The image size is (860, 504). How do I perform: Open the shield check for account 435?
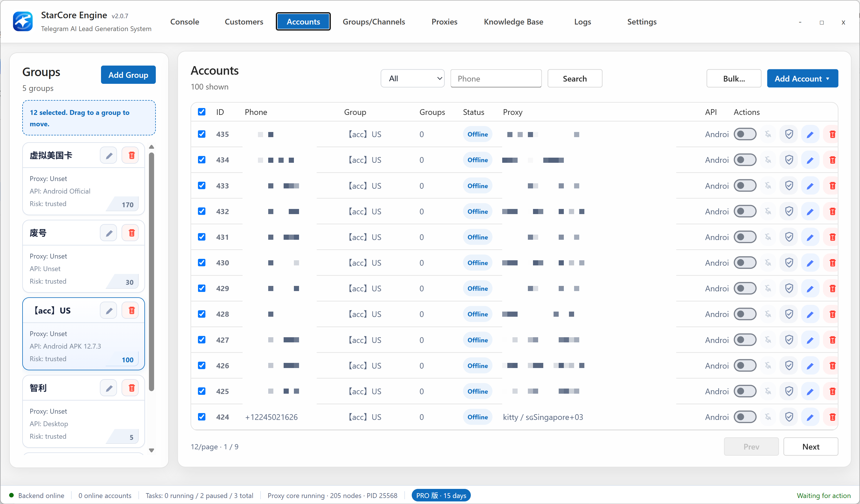pos(789,134)
